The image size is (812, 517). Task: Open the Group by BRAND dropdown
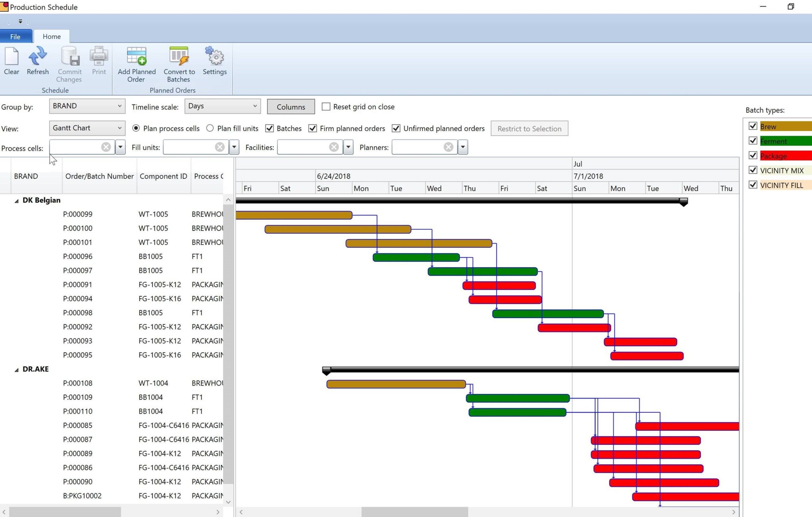[x=87, y=106]
